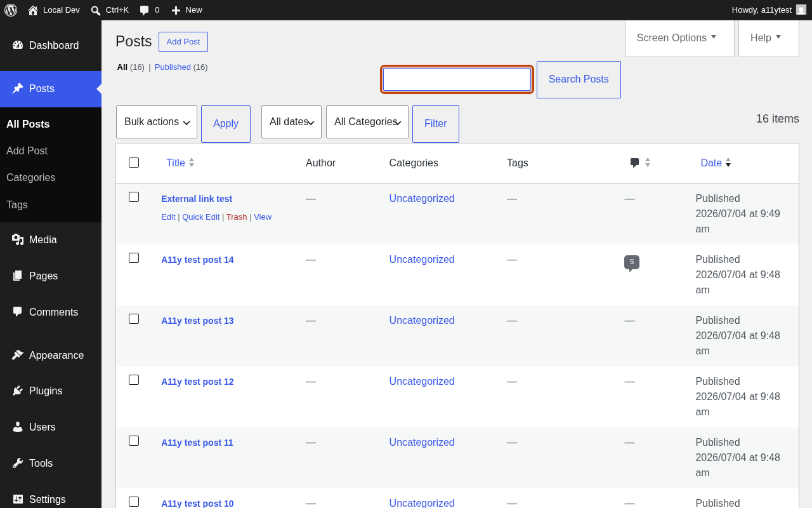The image size is (812, 508).
Task: Click Uncategorized in External link test row
Action: 422,198
